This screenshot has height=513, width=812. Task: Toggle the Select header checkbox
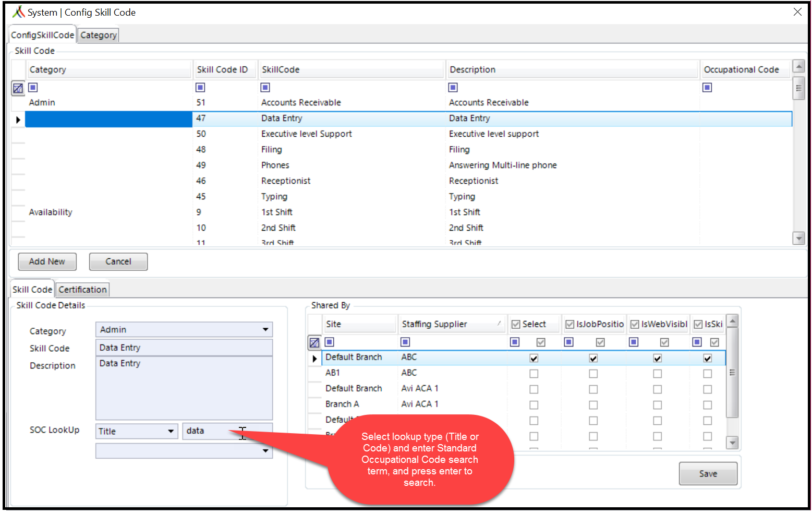[516, 325]
